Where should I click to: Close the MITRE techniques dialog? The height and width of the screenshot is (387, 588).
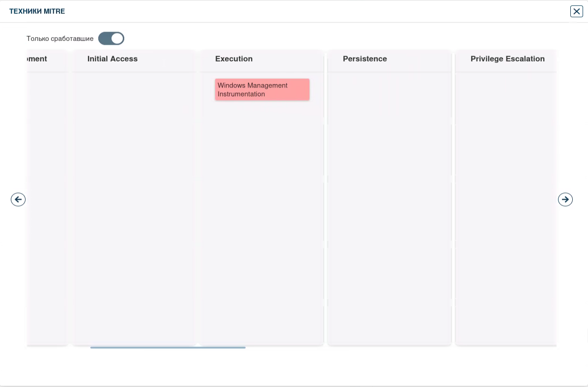point(576,11)
